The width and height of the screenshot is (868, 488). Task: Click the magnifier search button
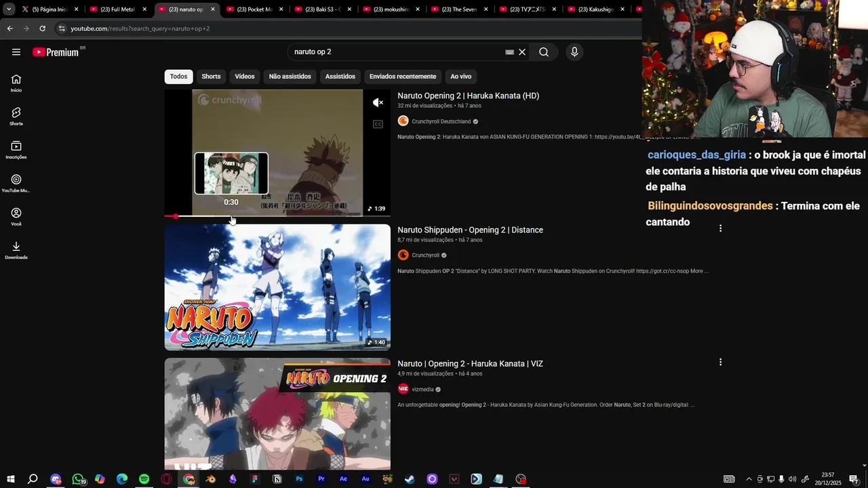click(x=544, y=52)
